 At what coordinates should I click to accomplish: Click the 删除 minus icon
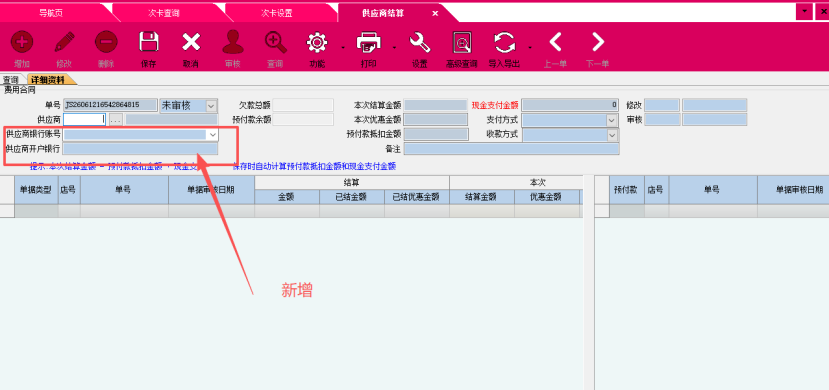click(106, 41)
